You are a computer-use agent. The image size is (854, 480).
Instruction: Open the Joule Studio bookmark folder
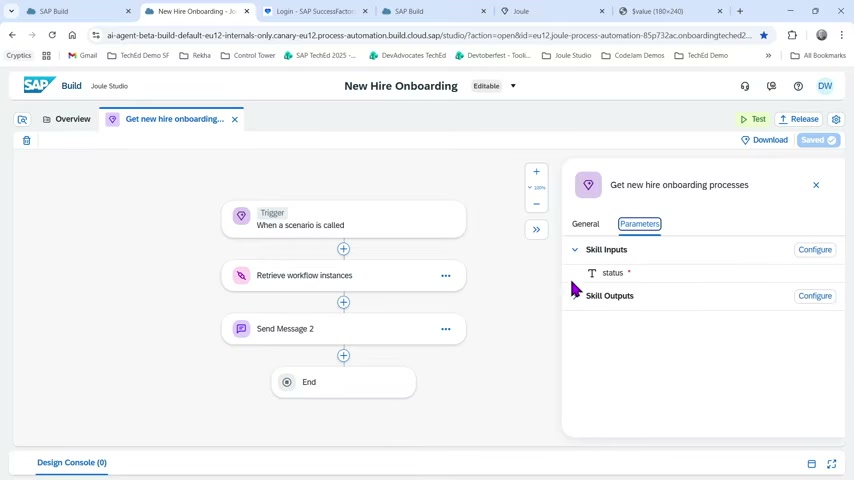(x=566, y=56)
